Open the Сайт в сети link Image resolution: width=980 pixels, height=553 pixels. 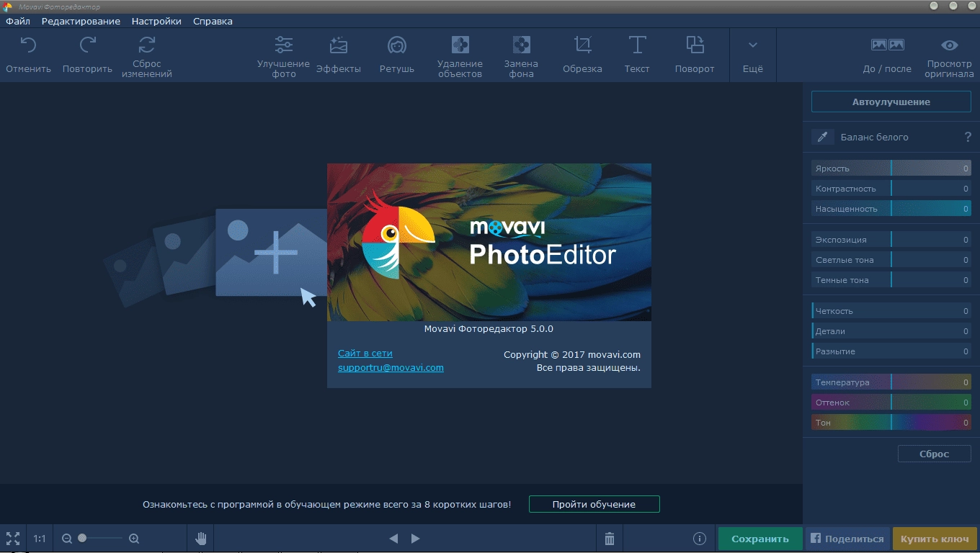coord(365,354)
